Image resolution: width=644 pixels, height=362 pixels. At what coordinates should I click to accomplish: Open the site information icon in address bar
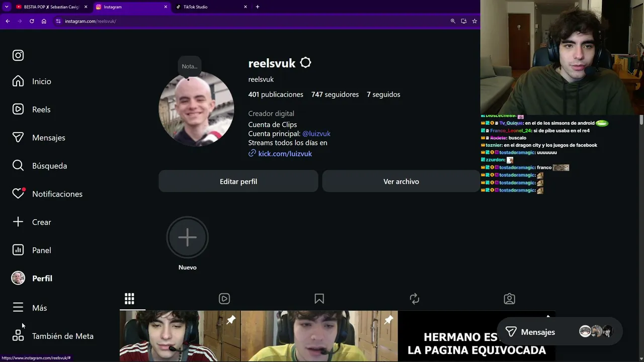pyautogui.click(x=58, y=21)
